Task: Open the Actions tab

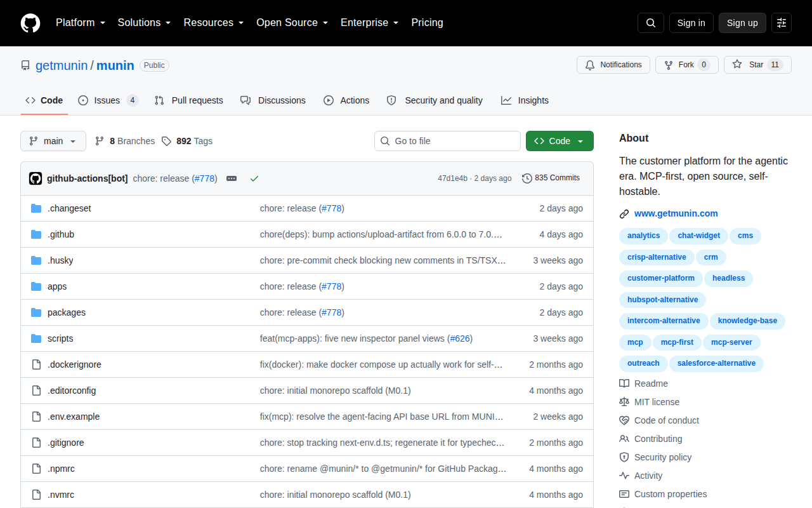Action: pyautogui.click(x=346, y=100)
